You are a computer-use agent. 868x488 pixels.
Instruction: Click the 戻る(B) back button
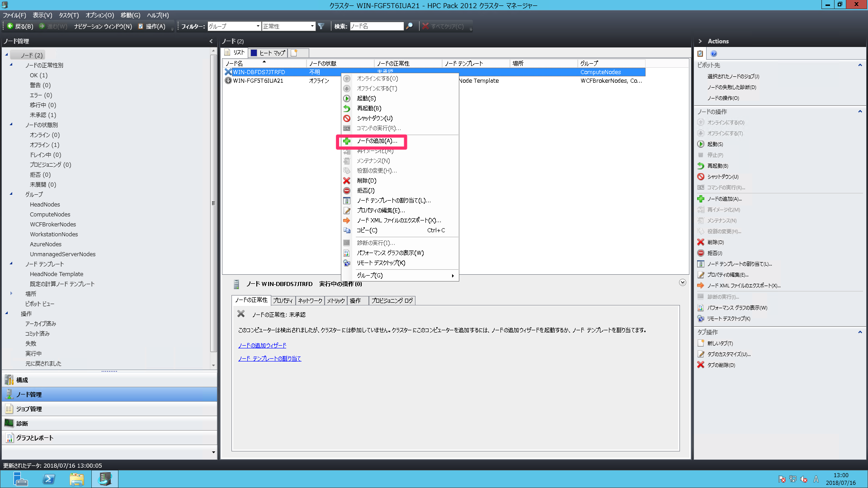click(21, 26)
